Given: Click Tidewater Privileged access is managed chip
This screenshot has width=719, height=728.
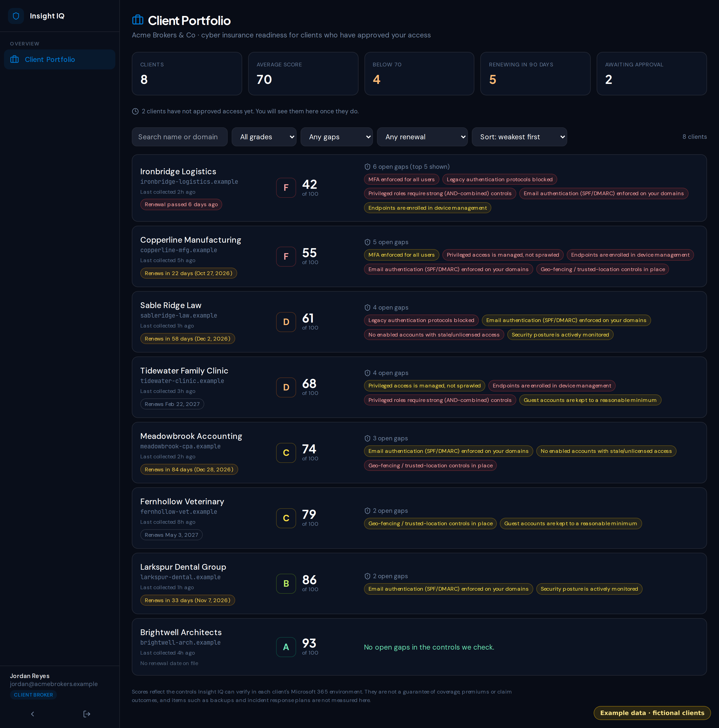Looking at the screenshot, I should click(424, 386).
